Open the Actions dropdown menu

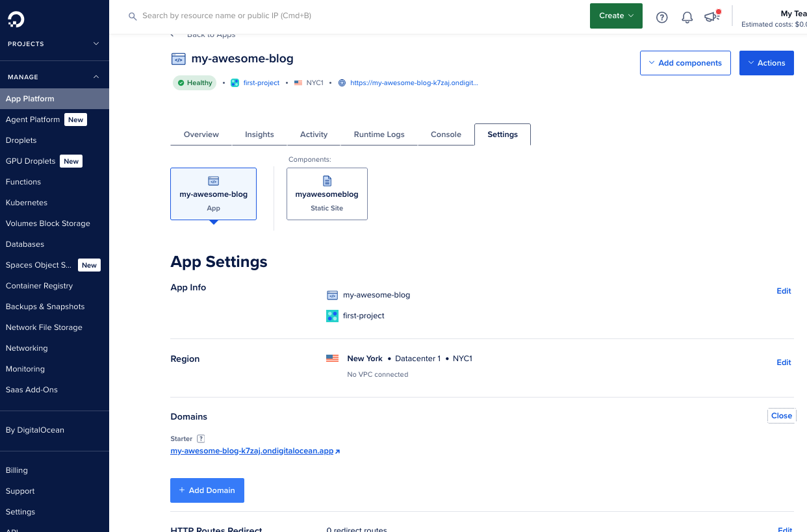pyautogui.click(x=766, y=63)
